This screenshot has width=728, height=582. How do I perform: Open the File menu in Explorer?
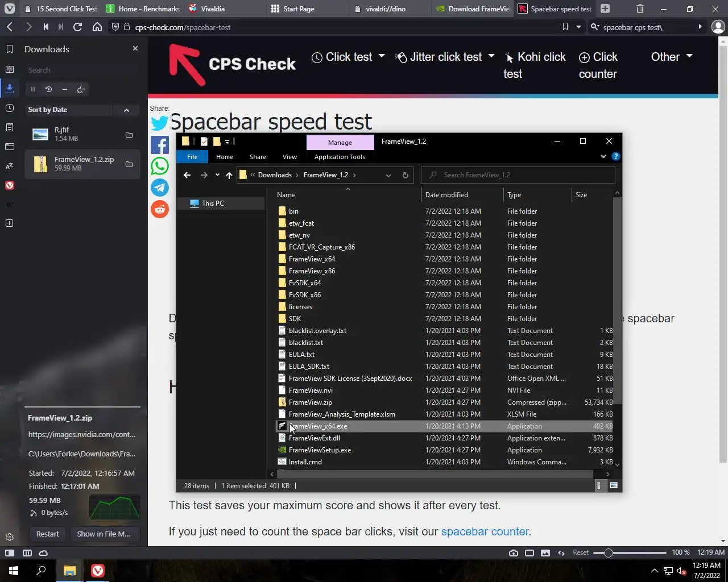coord(192,157)
